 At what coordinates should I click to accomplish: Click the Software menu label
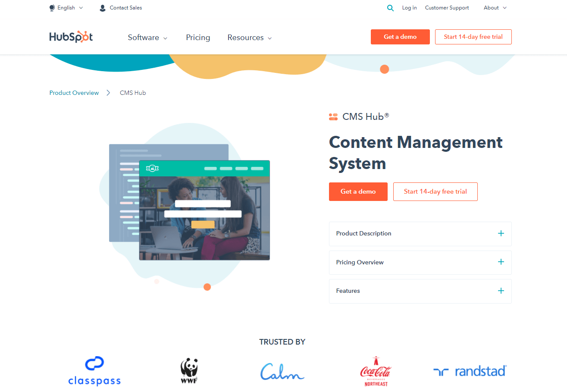tap(144, 38)
